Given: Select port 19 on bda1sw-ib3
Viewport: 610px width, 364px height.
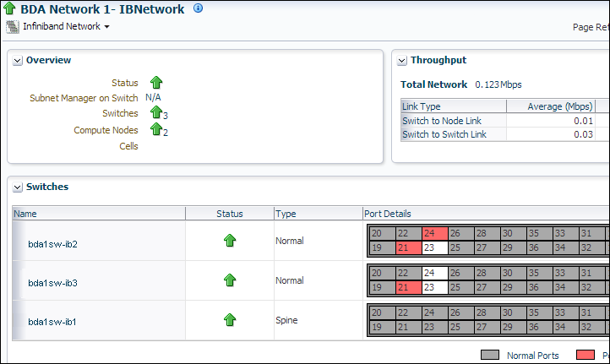Looking at the screenshot, I should 383,287.
